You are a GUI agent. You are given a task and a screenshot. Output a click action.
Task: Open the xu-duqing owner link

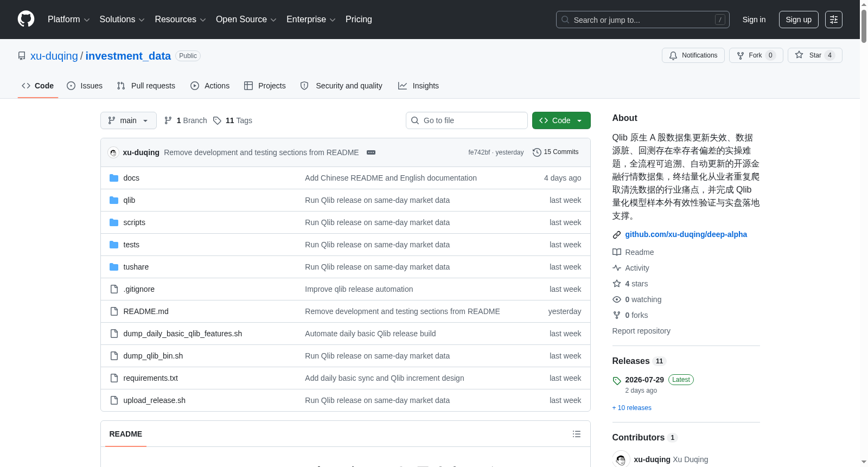[x=54, y=56]
